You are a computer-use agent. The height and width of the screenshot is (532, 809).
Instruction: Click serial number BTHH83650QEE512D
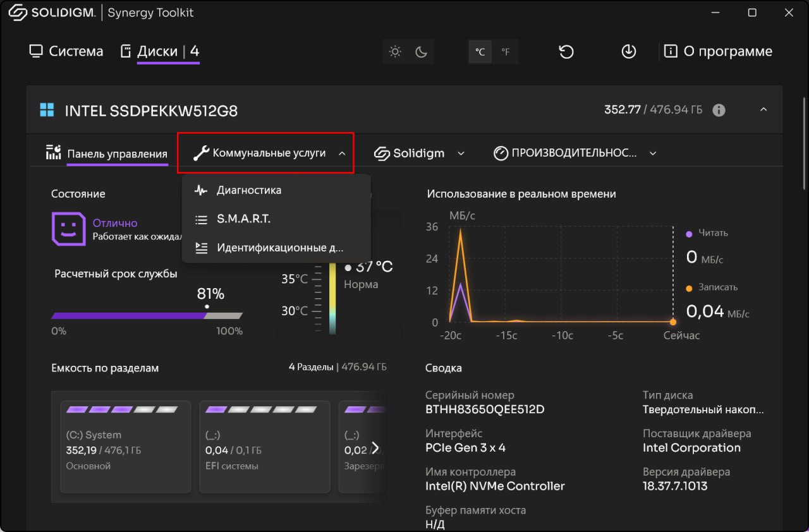[485, 409]
